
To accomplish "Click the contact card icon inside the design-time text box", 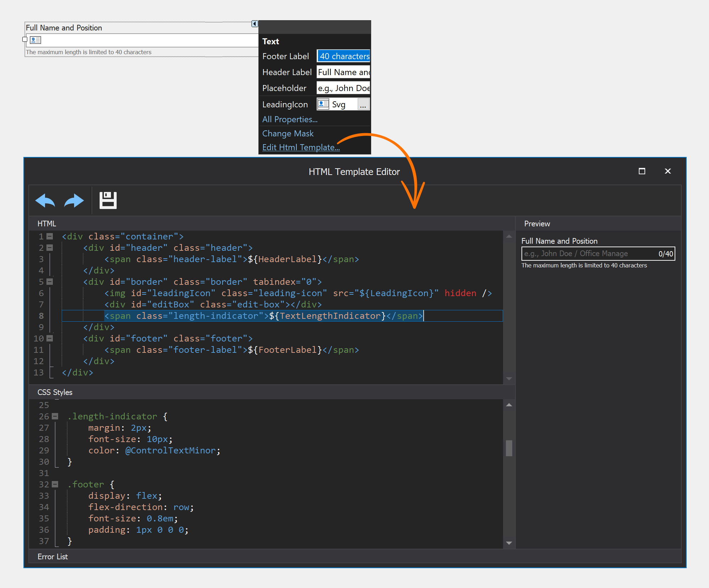I will pyautogui.click(x=35, y=40).
